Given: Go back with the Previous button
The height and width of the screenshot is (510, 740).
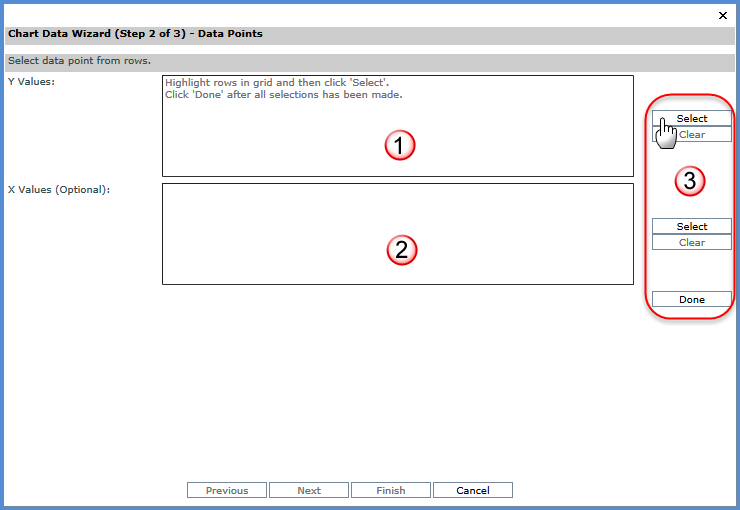Looking at the screenshot, I should click(227, 490).
